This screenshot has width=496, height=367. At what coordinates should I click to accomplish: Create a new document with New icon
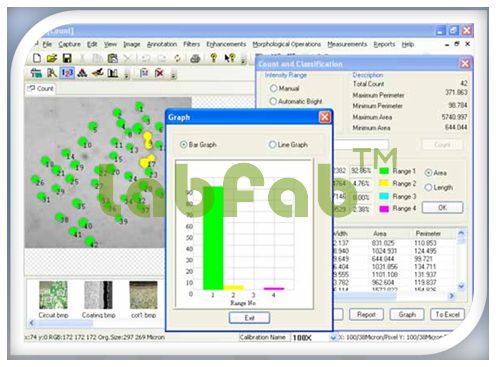pos(37,58)
